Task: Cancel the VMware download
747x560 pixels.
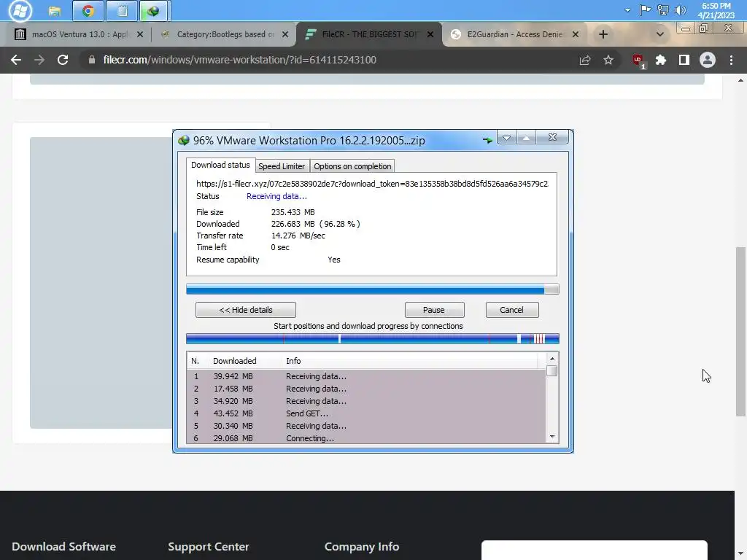Action: (511, 310)
